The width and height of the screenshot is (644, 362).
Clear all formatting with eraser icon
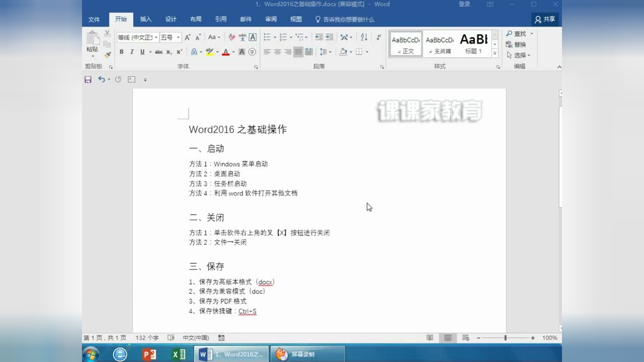point(232,37)
